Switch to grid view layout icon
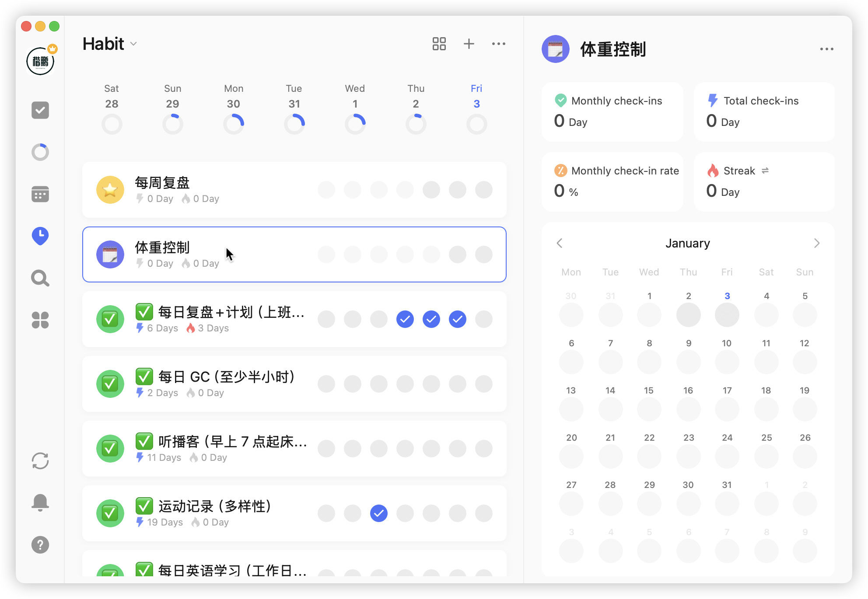Viewport: 868px width, 599px height. [439, 44]
